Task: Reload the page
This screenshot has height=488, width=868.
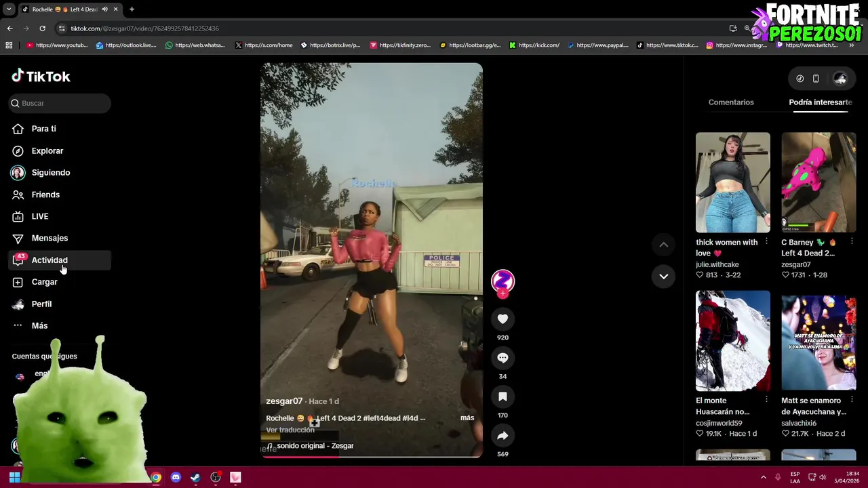Action: point(42,28)
